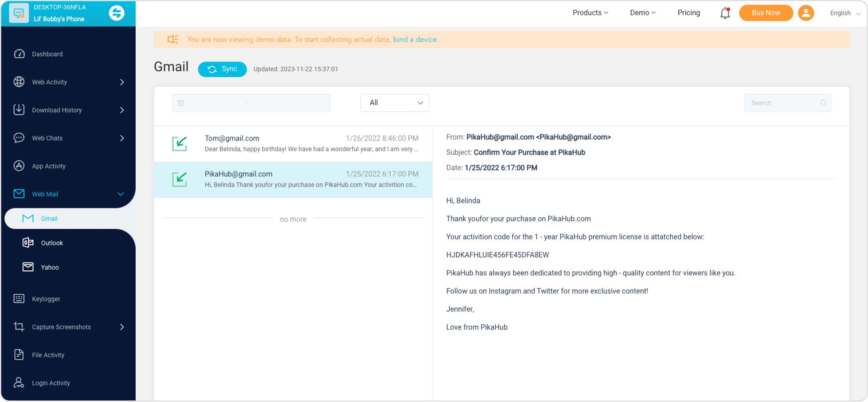Viewport: 868px width, 402px height.
Task: Select the PikaHub@gmail.com email row
Action: (293, 179)
